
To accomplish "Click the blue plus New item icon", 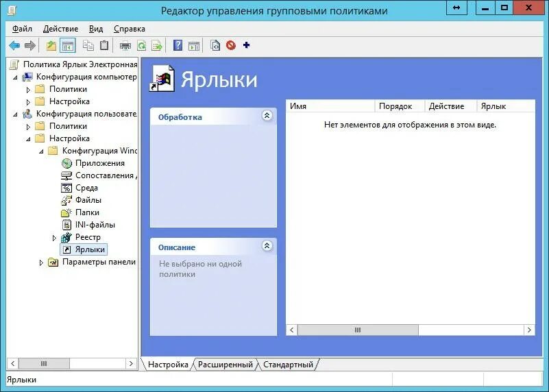I will point(247,45).
